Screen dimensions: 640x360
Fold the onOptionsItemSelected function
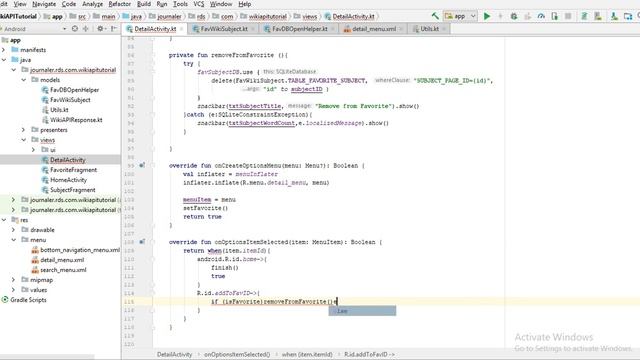coord(152,242)
